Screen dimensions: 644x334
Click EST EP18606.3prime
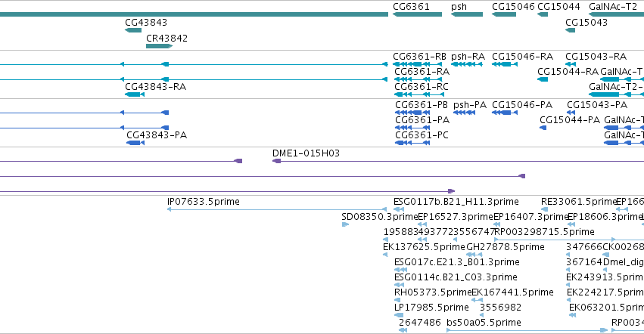tap(605, 217)
